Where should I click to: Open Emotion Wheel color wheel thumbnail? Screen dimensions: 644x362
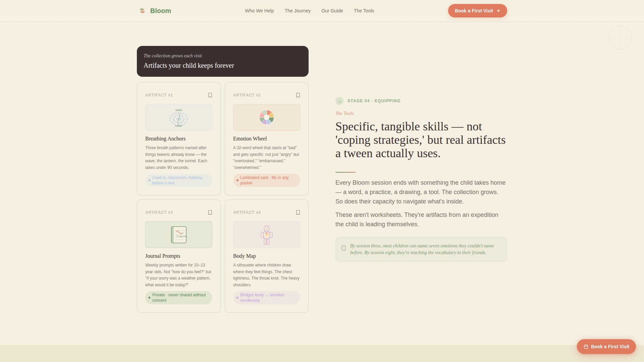click(x=267, y=117)
